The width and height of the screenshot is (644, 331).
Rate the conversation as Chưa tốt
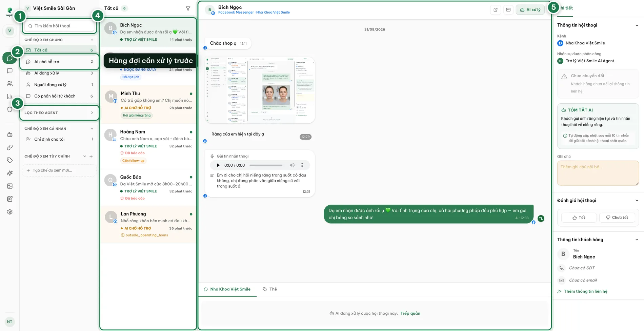pyautogui.click(x=617, y=218)
